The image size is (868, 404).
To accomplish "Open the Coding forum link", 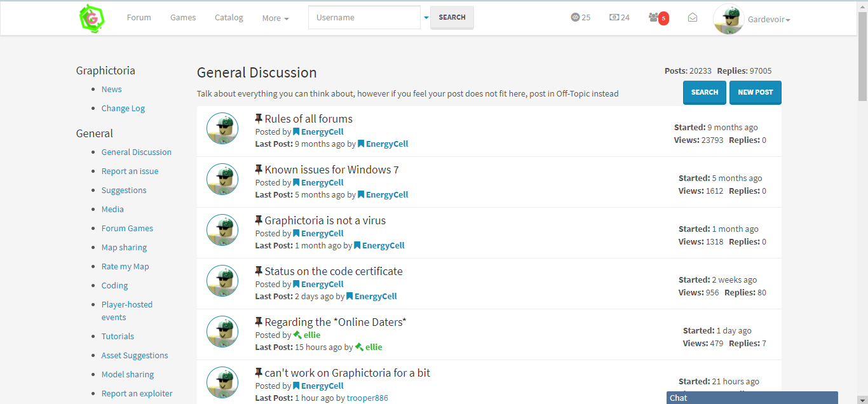I will 114,286.
